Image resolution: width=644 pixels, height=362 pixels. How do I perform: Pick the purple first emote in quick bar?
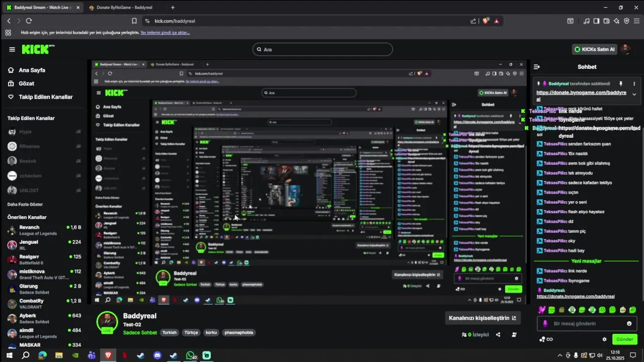542,310
